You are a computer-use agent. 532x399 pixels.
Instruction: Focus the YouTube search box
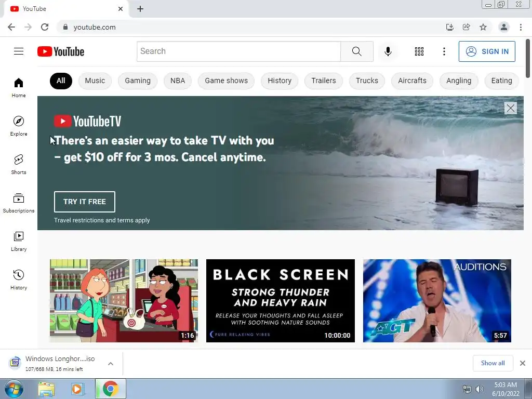click(238, 51)
